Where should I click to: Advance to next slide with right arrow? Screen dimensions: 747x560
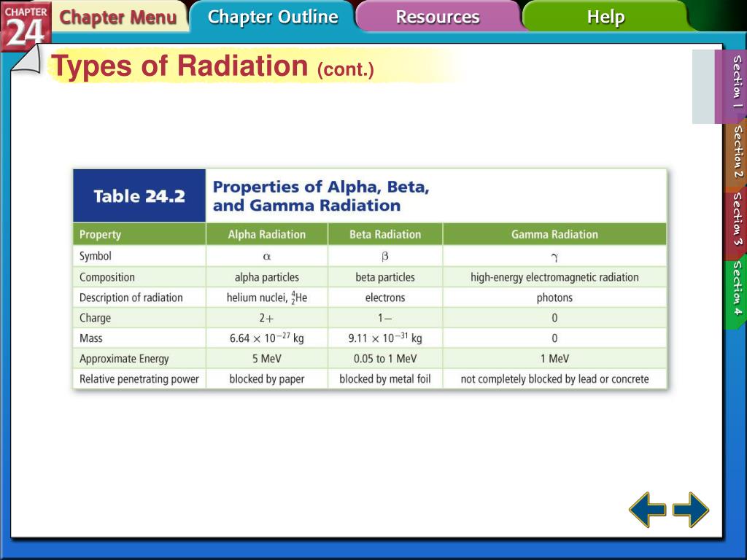pyautogui.click(x=690, y=510)
